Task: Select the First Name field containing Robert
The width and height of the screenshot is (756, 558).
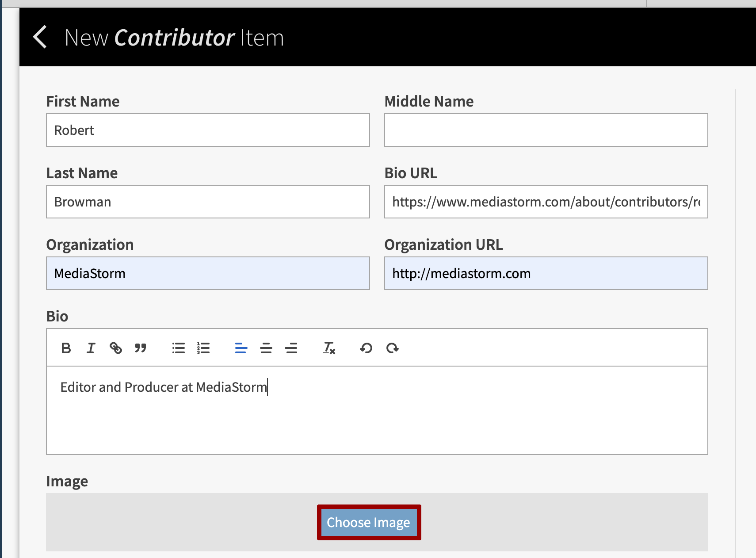Action: (208, 130)
